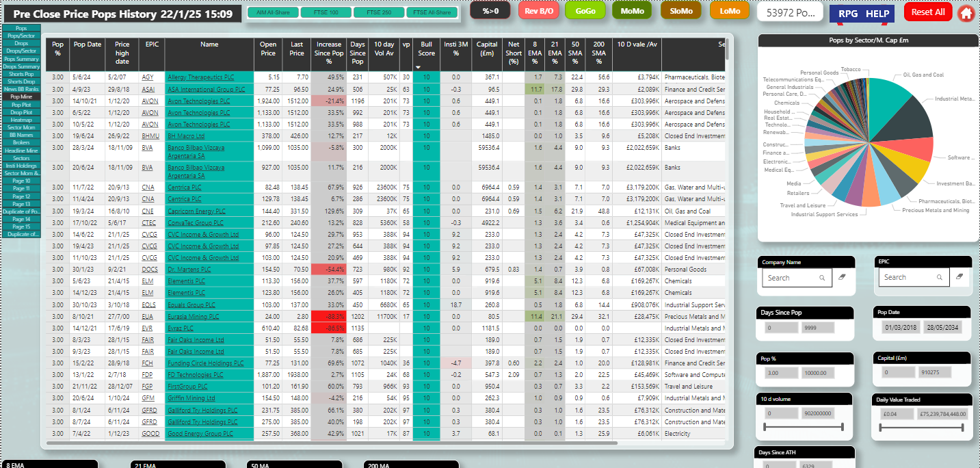The image size is (980, 468).
Task: Open the Dr. Martens PLC link
Action: point(189,270)
